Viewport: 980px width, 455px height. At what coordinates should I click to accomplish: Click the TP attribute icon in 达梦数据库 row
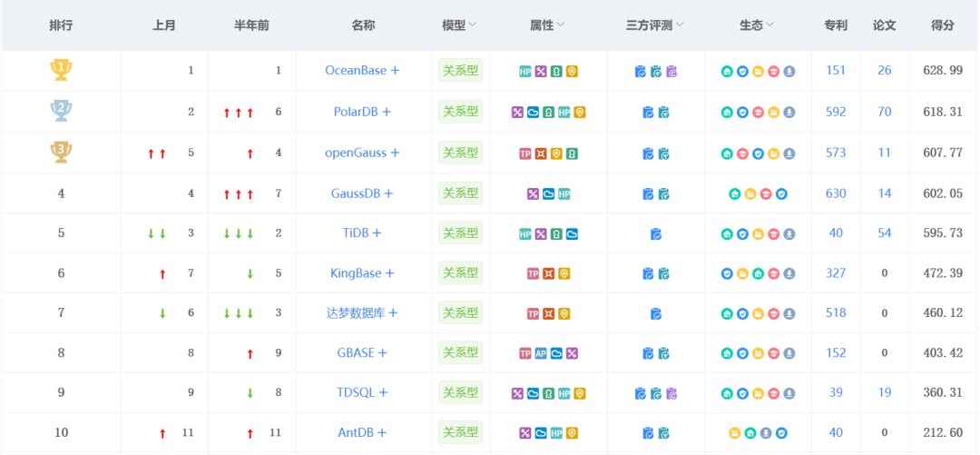533,313
